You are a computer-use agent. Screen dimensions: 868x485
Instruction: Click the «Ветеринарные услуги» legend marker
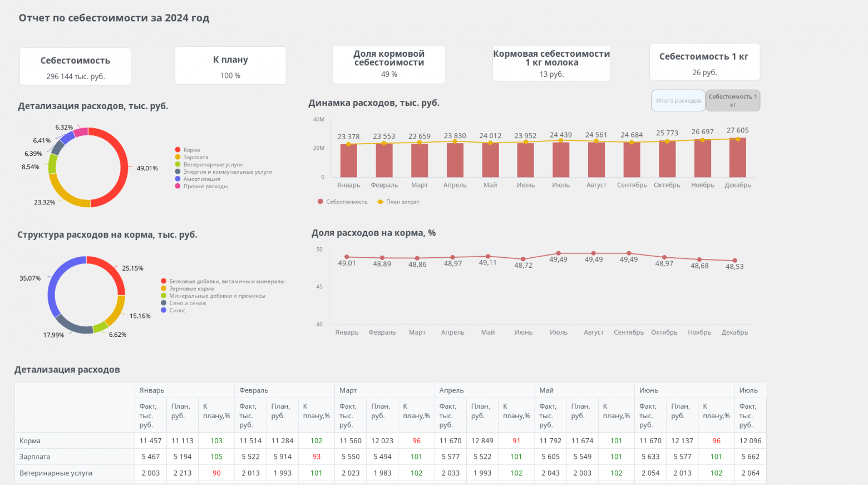point(177,164)
